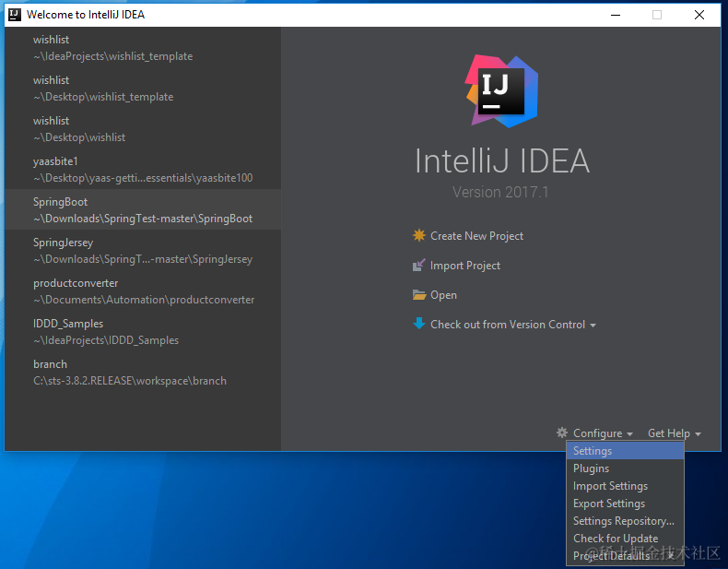The image size is (728, 569).
Task: Click the Version Control dropdown arrow
Action: [x=593, y=326]
